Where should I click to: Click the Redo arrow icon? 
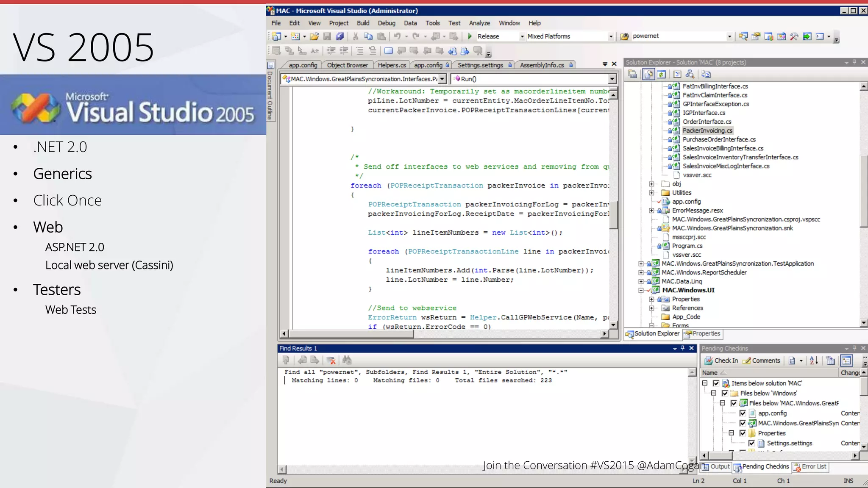(x=416, y=36)
